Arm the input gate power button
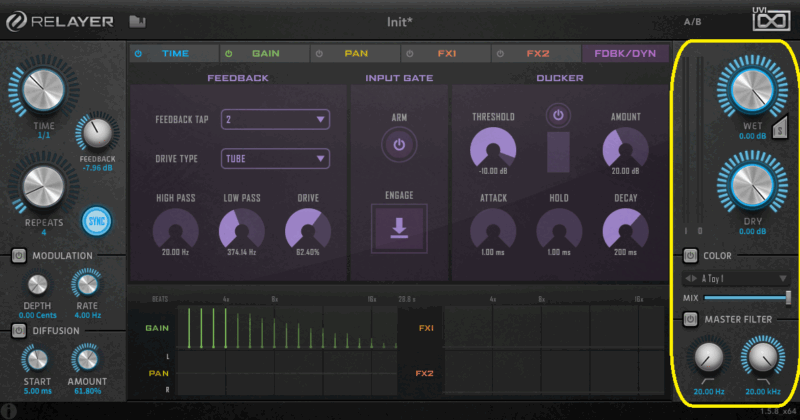This screenshot has height=420, width=800. pos(399,145)
